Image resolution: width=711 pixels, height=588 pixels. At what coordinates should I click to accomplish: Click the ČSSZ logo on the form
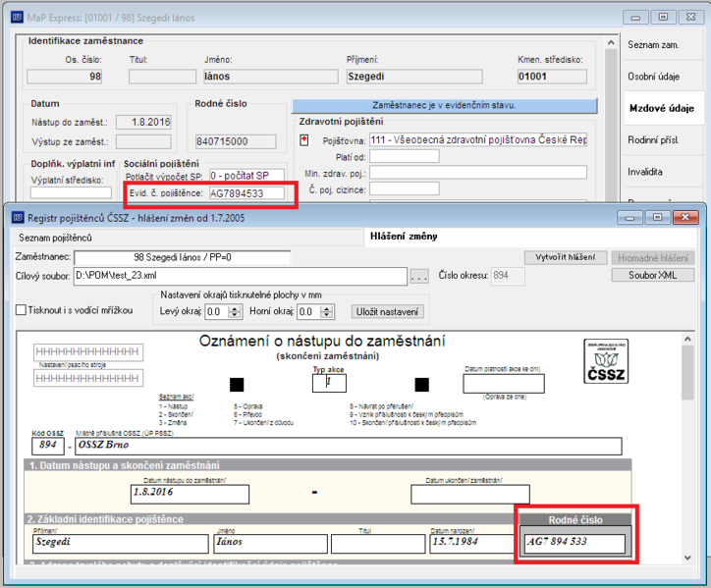(x=606, y=361)
